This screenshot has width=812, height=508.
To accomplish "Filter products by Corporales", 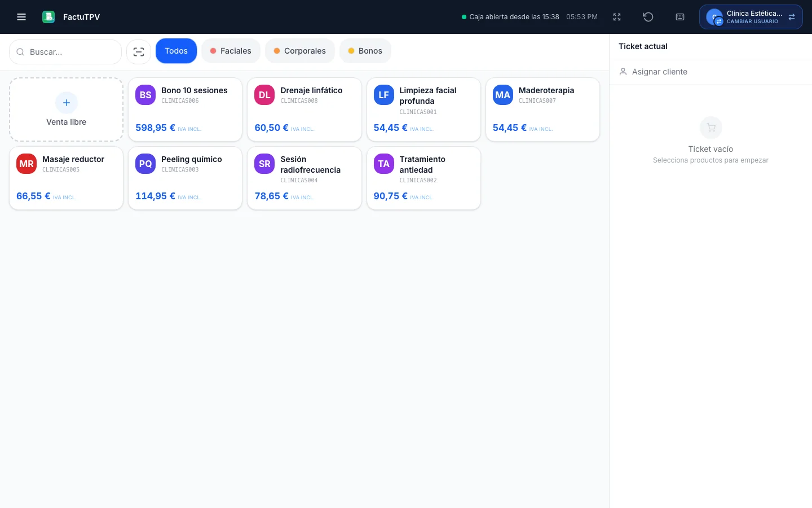I will 299,51.
